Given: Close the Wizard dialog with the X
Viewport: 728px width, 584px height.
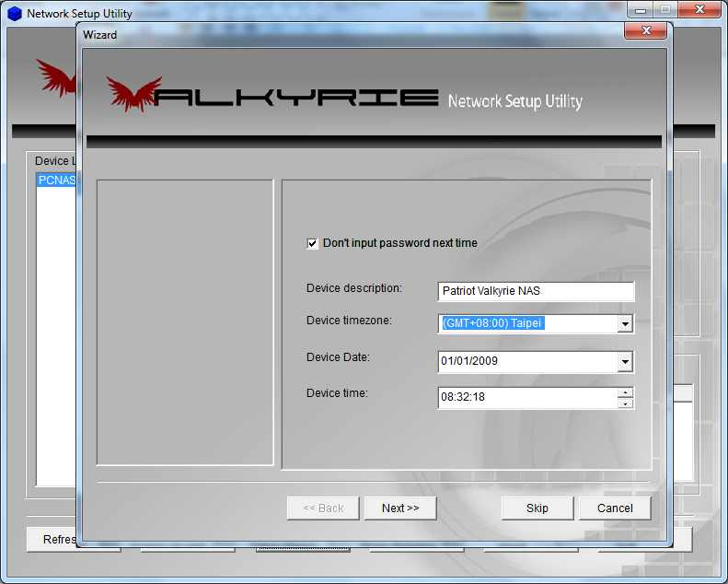Looking at the screenshot, I should 644,32.
